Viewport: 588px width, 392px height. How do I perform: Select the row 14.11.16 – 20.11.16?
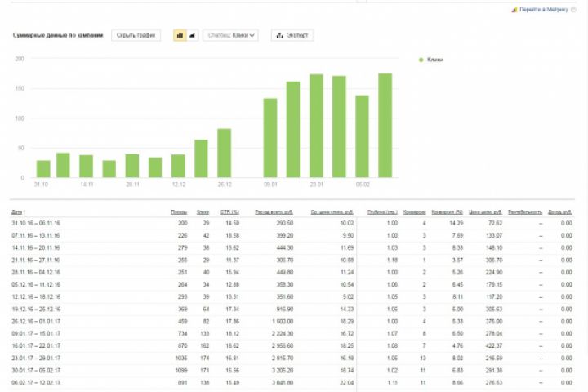(292, 248)
